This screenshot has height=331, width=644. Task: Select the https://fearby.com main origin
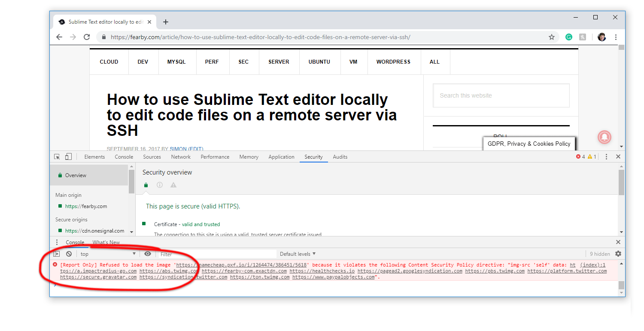click(x=86, y=206)
